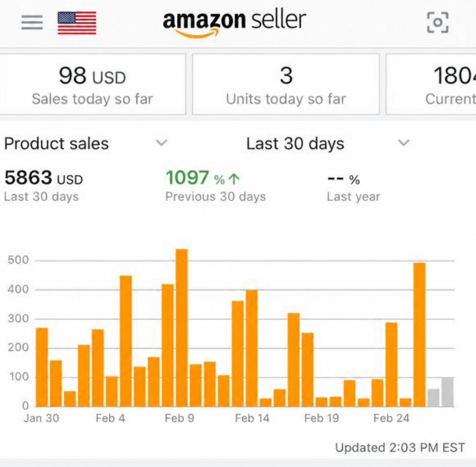Tap the Updated 2:03 PM EST timestamp
Viewport: 476px width, 467px height.
(400, 447)
